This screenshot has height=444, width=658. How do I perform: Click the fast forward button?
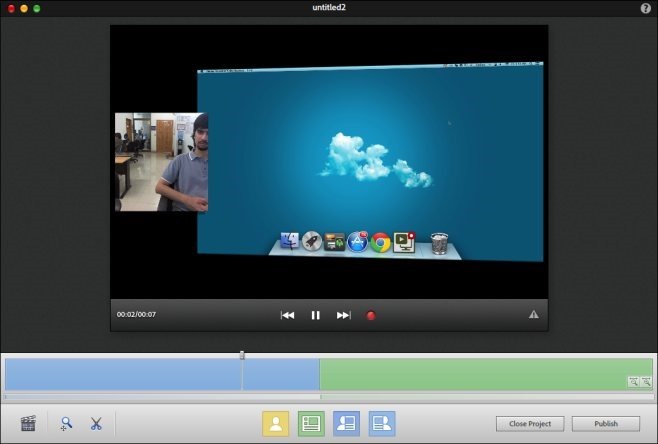click(343, 315)
